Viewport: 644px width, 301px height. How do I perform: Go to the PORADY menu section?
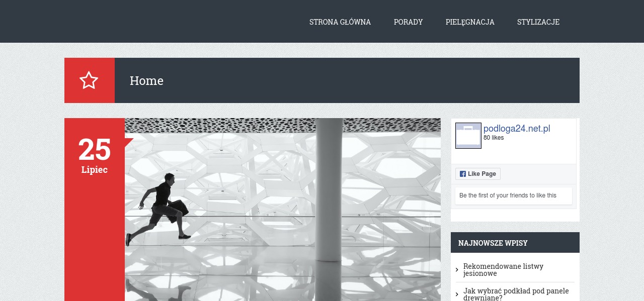[408, 22]
